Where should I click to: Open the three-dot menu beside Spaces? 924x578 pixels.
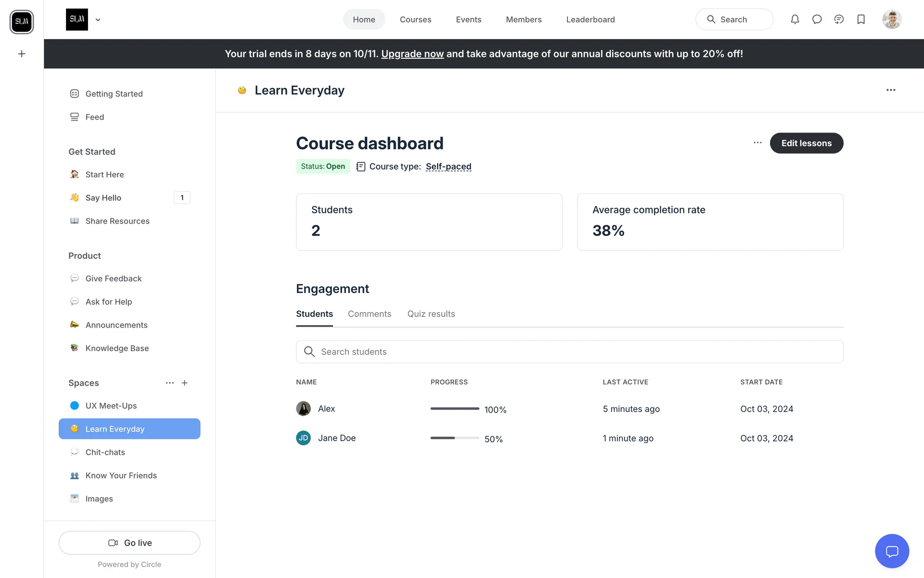[x=169, y=383]
